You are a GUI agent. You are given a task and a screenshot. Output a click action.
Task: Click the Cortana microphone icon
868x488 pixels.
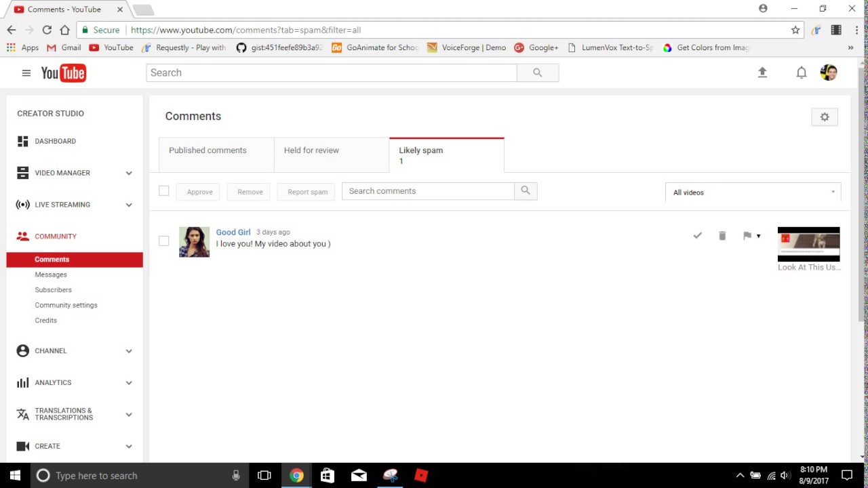pyautogui.click(x=236, y=475)
